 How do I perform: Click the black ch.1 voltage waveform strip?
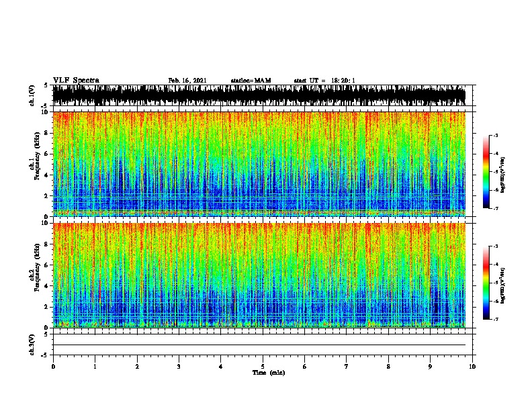259,95
